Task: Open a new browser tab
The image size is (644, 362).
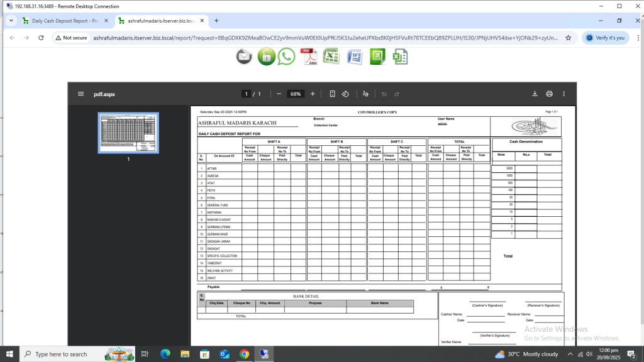Action: pyautogui.click(x=216, y=21)
